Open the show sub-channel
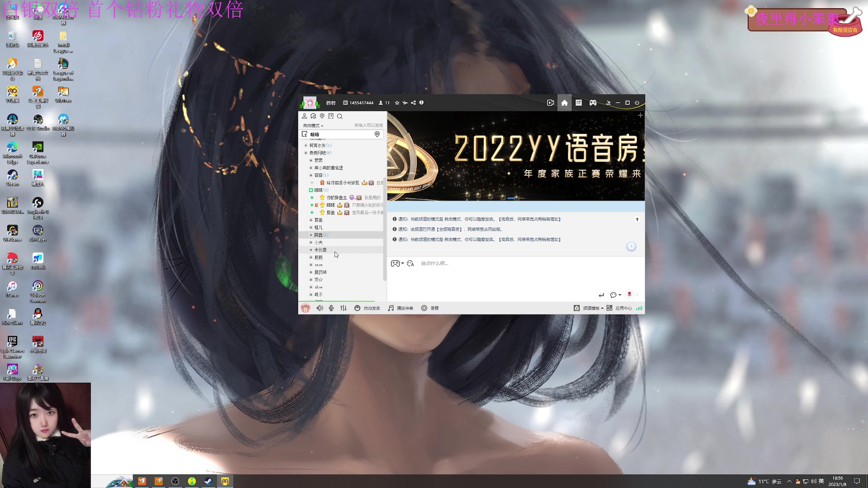The width and height of the screenshot is (868, 488). point(319,287)
